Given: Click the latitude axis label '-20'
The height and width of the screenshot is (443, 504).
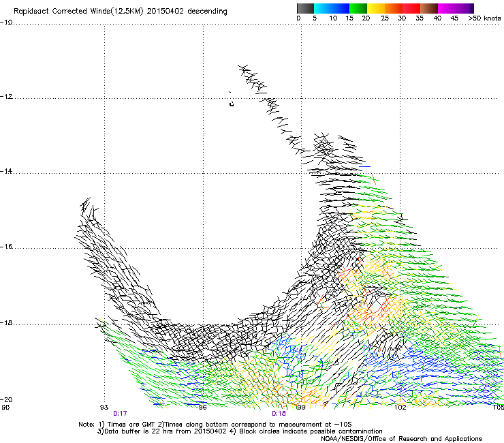Looking at the screenshot, I should (6, 399).
